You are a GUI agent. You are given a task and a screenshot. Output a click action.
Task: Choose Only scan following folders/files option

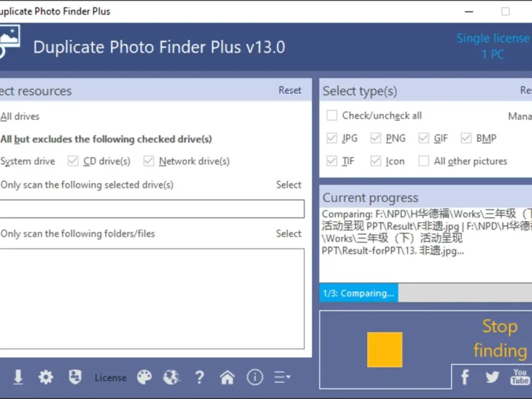click(x=77, y=234)
